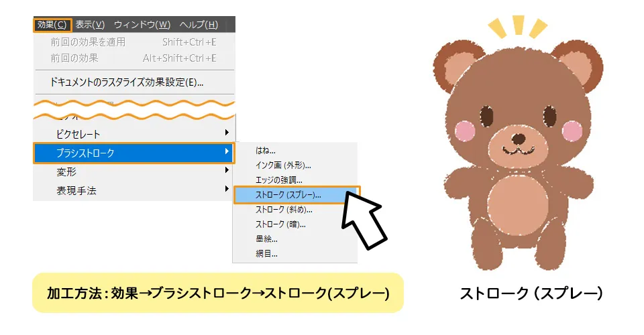Click the yellow 加工方法 instruction banner
Screen dimensions: 644x335
(217, 293)
